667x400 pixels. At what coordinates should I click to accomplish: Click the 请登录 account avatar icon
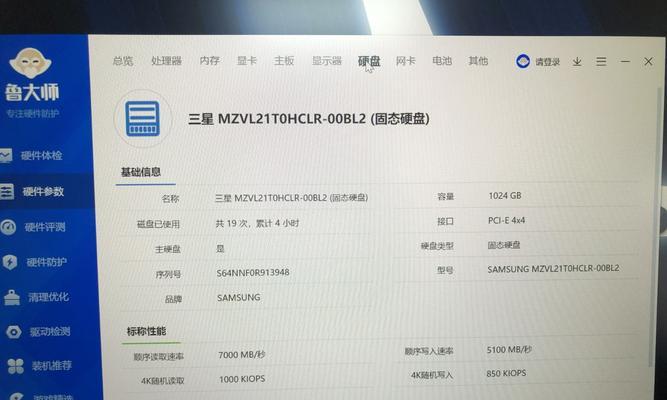523,61
